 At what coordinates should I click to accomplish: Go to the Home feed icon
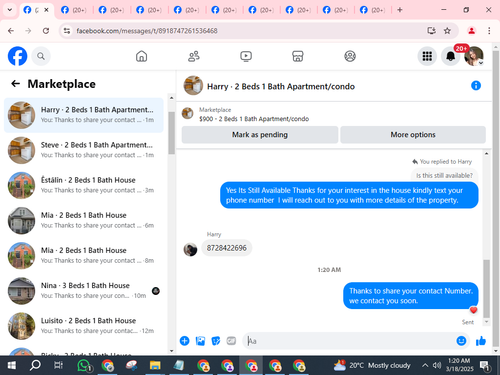click(141, 56)
